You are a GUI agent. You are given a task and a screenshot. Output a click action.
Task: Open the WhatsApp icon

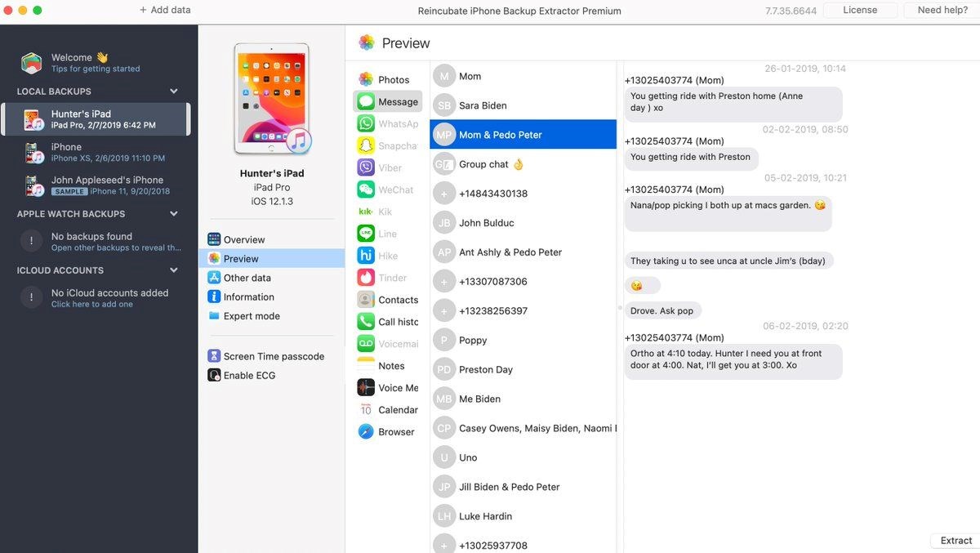366,123
